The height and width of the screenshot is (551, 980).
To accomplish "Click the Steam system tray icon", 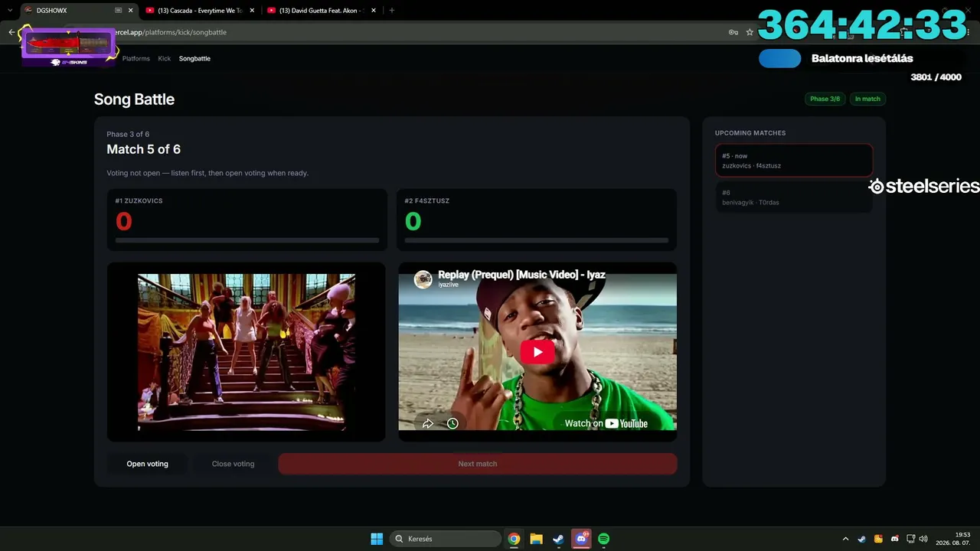I will pos(861,539).
